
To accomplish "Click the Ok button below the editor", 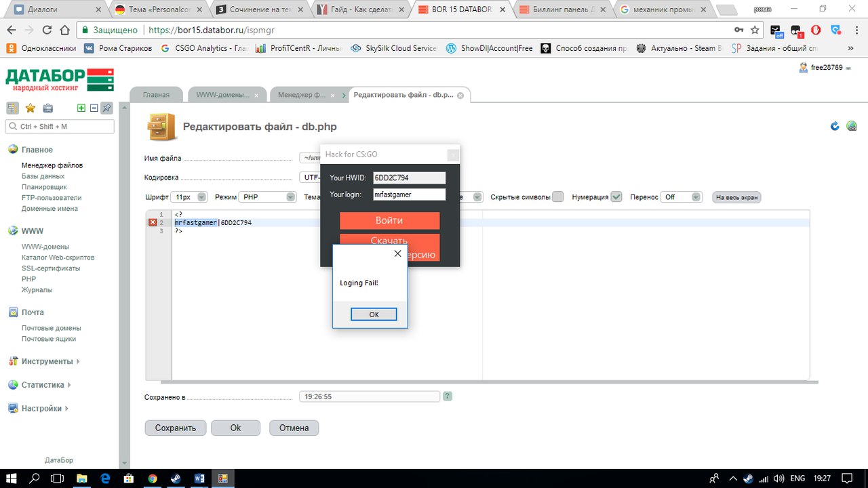I will (x=235, y=428).
